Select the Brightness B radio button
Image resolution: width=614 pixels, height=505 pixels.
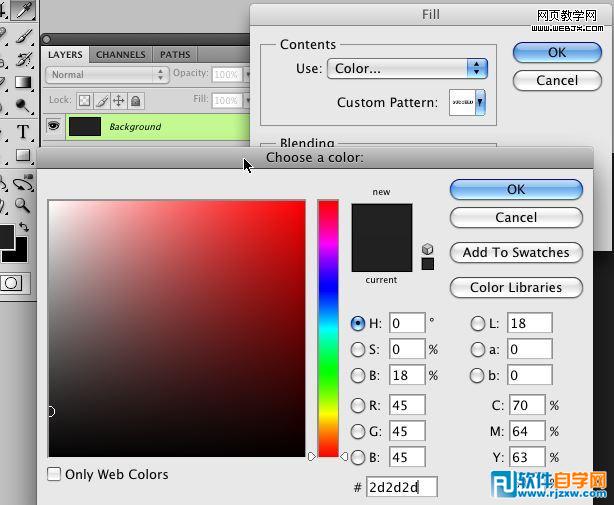tap(358, 375)
